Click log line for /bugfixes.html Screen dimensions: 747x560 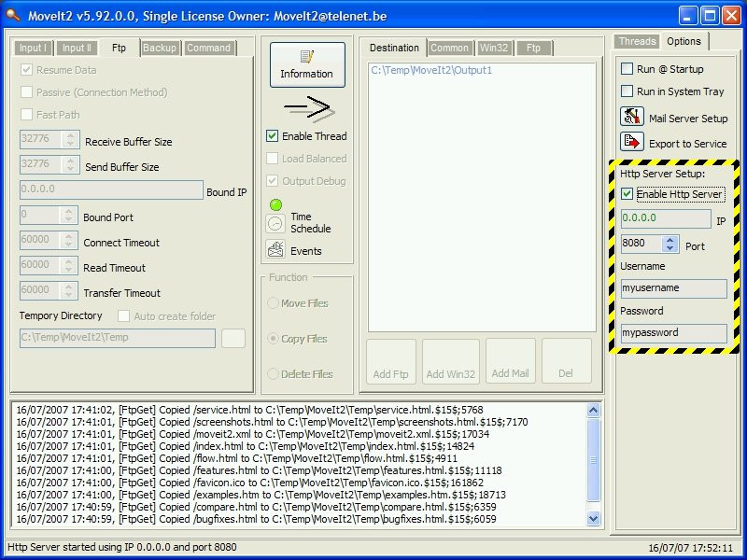pos(256,519)
